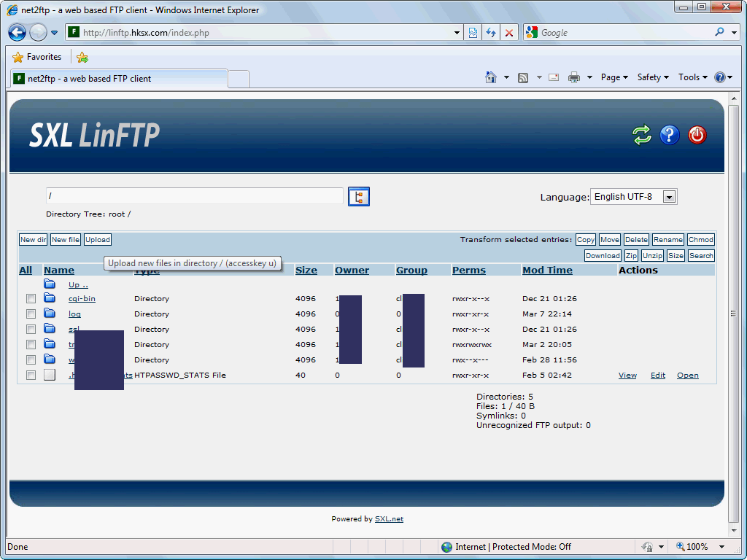Open the zoom level dropdown arrow
Screen dimensions: 747x560
coord(721,547)
